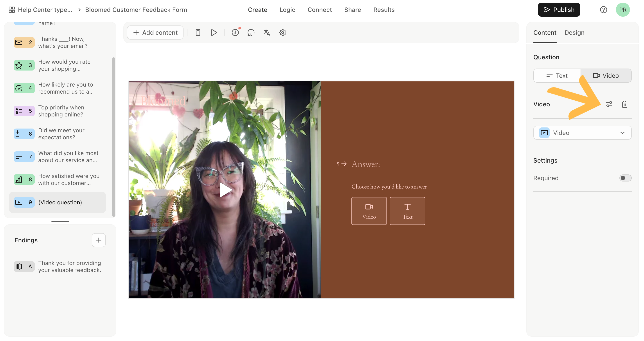Viewport: 644px width, 341px height.
Task: Click the Endings section heading
Action: (x=26, y=240)
